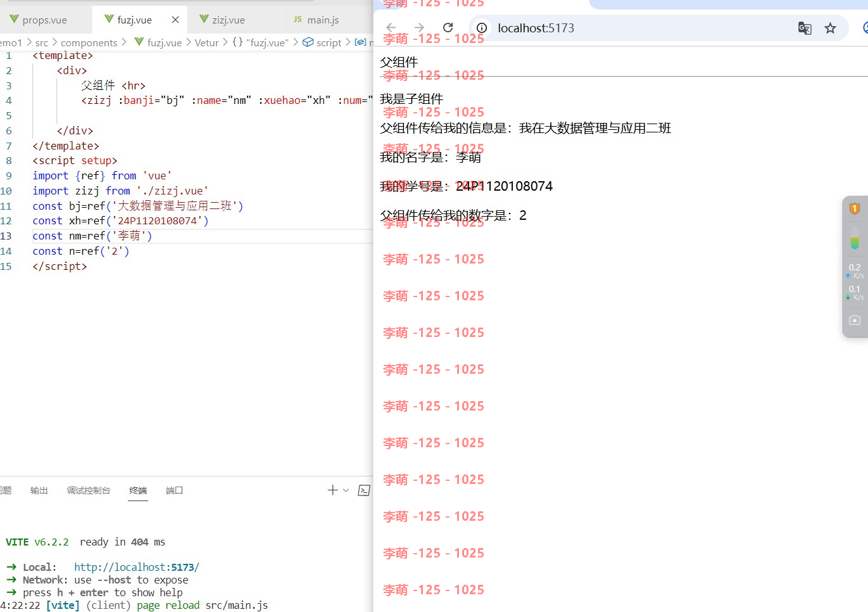The image size is (868, 612).
Task: Click the orange shield icon in side widget
Action: 855,208
